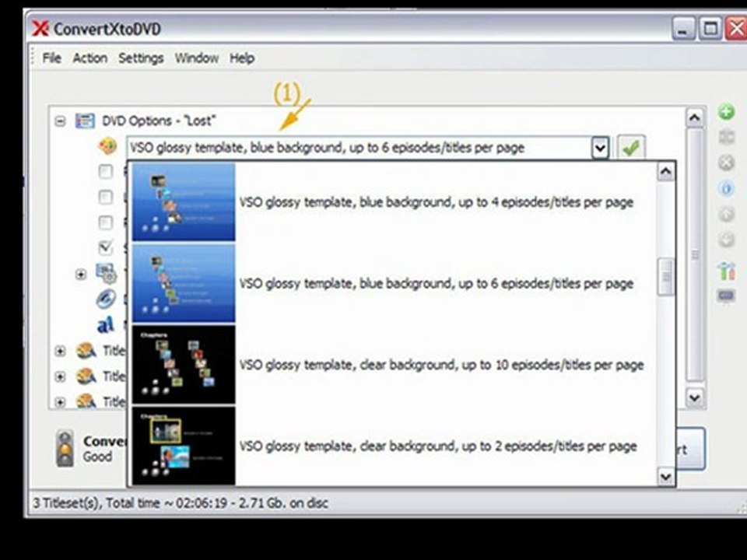Click the menu template palette icon
The height and width of the screenshot is (560, 747).
107,145
